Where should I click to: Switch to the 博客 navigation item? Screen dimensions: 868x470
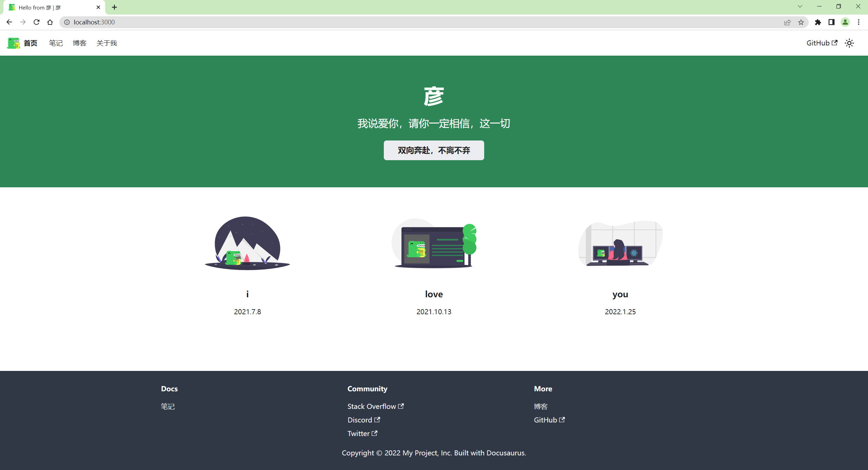(80, 43)
